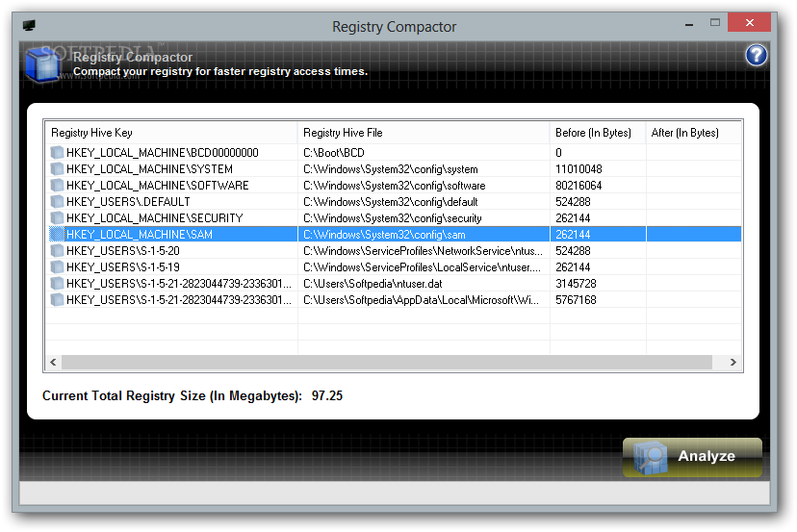This screenshot has height=532, width=797.
Task: Click the blue help question mark icon
Action: [x=756, y=55]
